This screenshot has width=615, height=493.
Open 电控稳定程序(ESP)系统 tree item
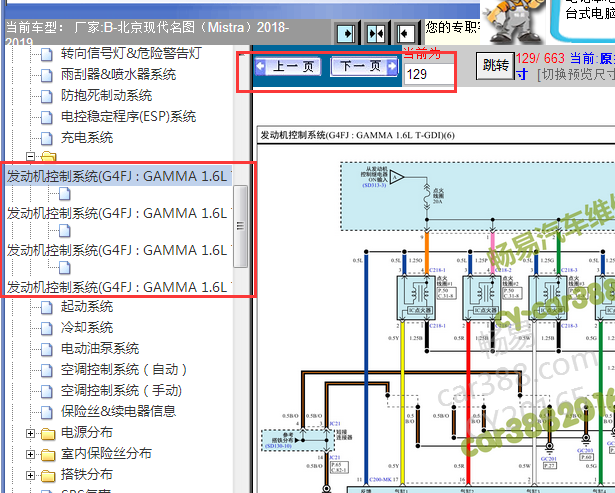pos(128,116)
